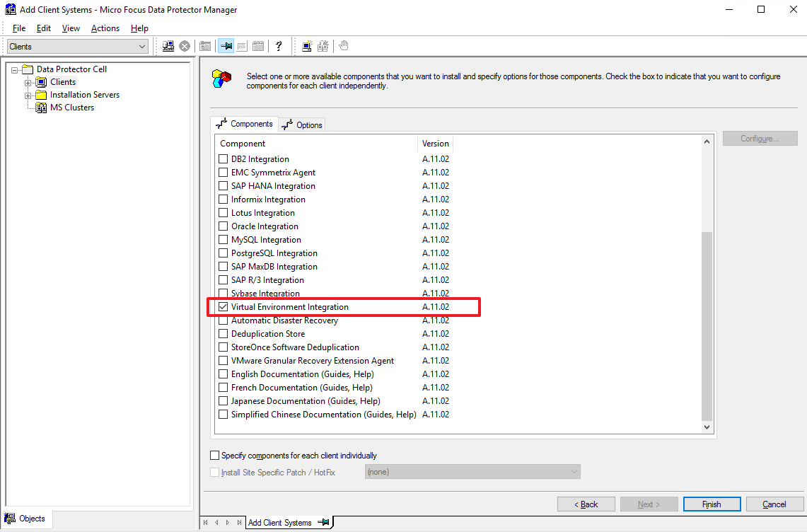Click the Version column header
The image size is (807, 532).
click(x=436, y=144)
